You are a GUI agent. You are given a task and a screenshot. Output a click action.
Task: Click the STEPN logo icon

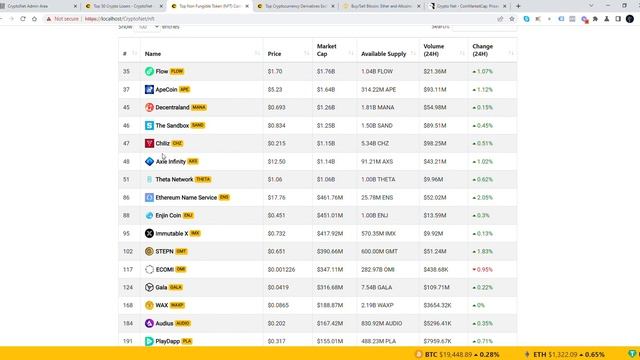pyautogui.click(x=149, y=251)
